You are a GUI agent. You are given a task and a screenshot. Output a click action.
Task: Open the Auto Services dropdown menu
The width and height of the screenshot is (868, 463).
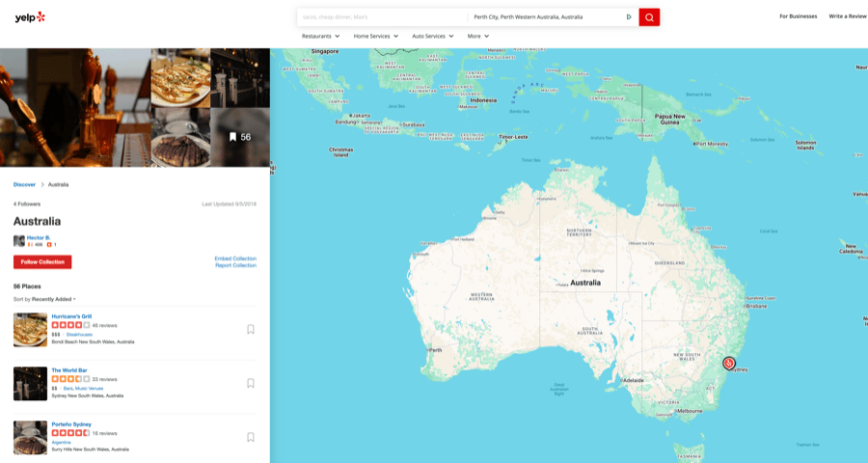pyautogui.click(x=433, y=36)
